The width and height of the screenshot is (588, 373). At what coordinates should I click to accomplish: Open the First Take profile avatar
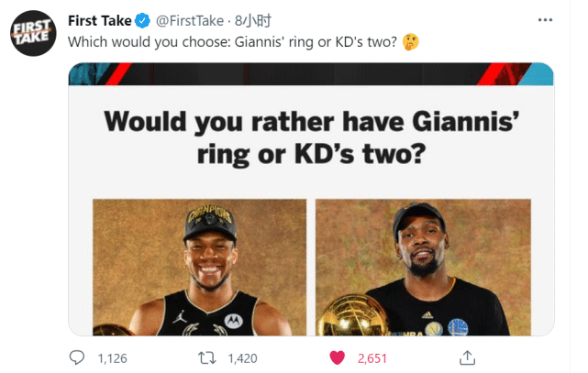coord(32,33)
